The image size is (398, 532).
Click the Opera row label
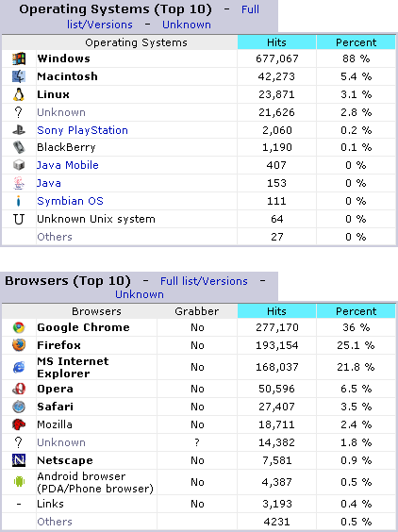coord(55,389)
